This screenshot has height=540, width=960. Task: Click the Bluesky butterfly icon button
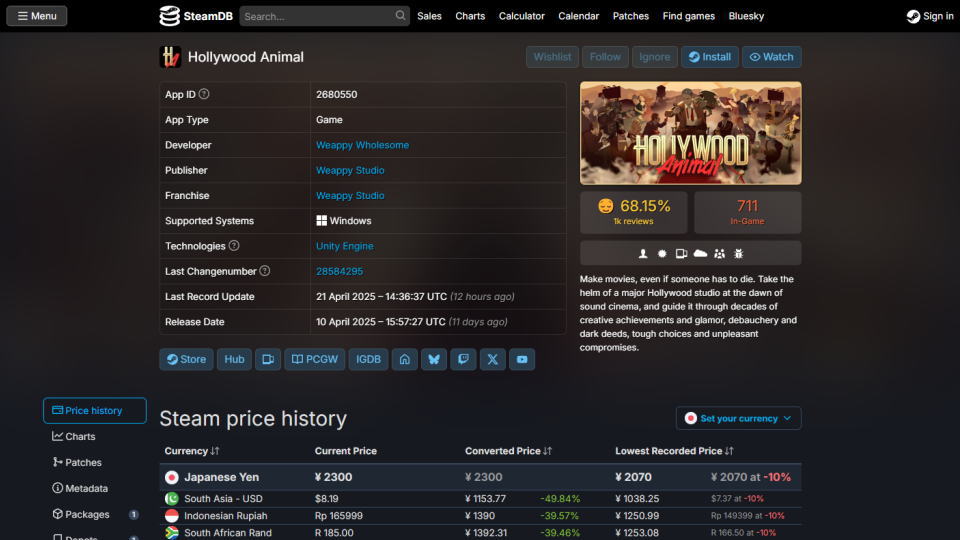coord(434,359)
